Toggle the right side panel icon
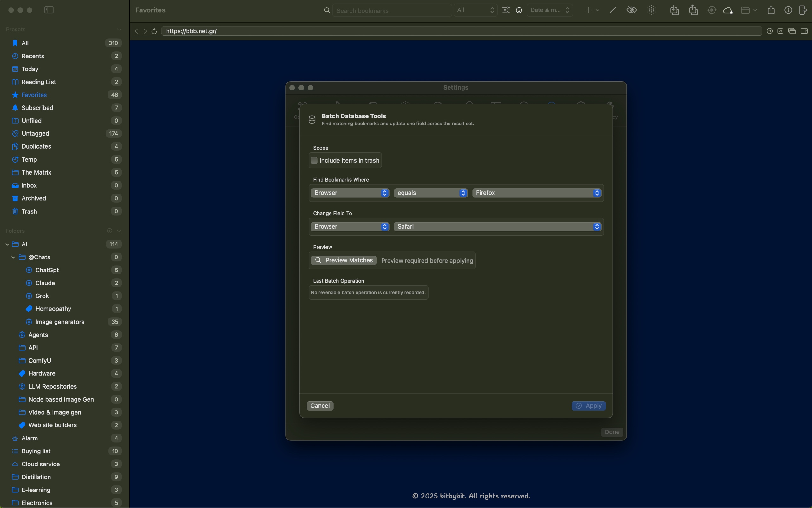812x508 pixels. point(804,31)
